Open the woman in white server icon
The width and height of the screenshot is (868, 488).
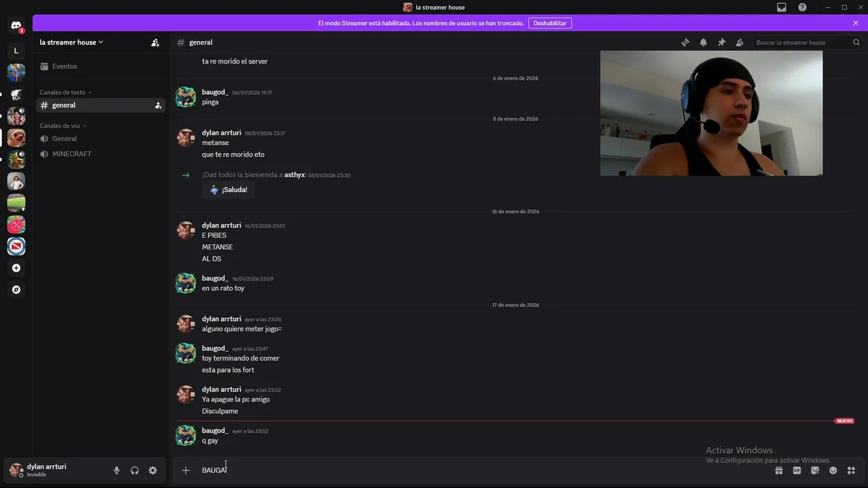click(16, 181)
